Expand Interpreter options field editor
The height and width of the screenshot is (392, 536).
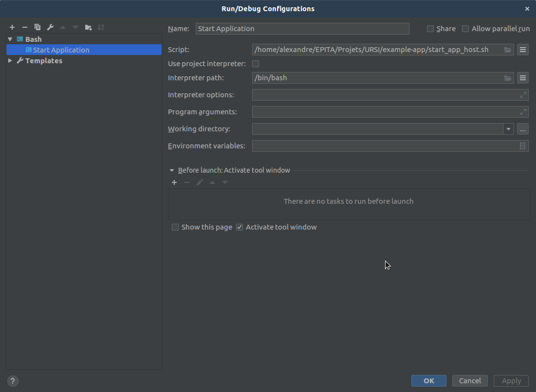[x=523, y=95]
